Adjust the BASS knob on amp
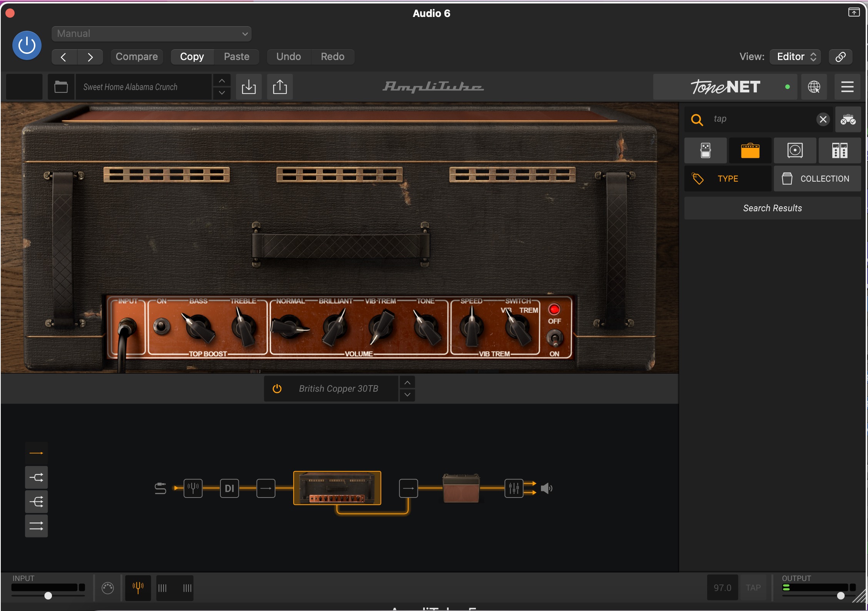Screen dimensions: 868x611 199,327
